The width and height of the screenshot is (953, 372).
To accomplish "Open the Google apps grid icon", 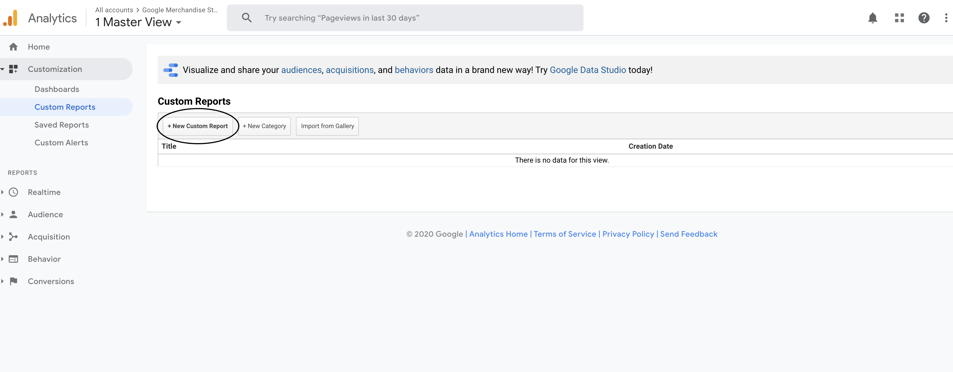I will pos(900,18).
